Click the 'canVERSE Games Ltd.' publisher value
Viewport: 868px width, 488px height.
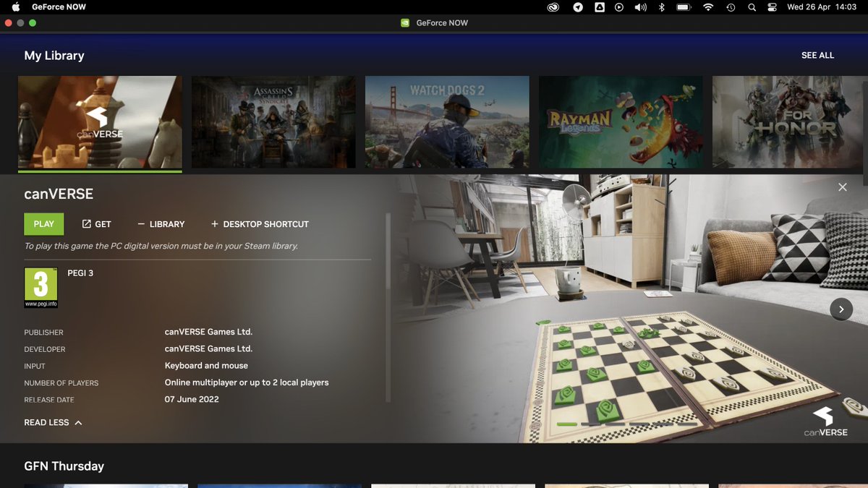[208, 332]
